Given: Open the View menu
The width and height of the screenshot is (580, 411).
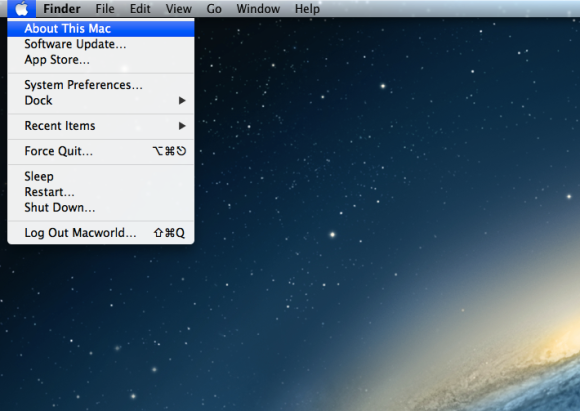Looking at the screenshot, I should (x=179, y=9).
